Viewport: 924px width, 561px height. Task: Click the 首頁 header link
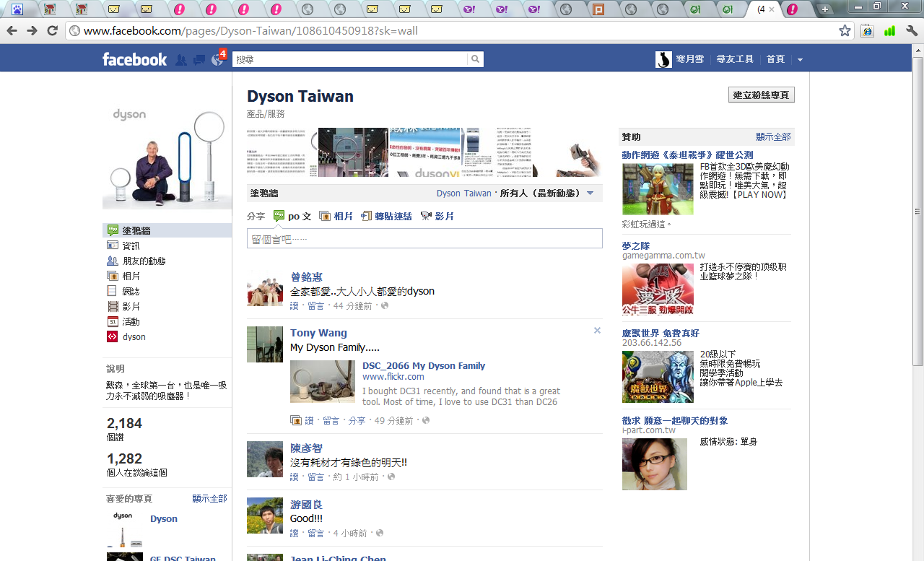[x=775, y=59]
